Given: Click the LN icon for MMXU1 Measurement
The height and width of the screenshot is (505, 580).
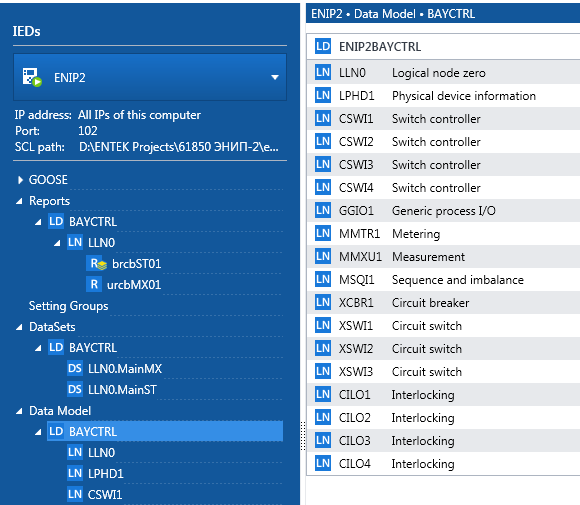Looking at the screenshot, I should pos(323,256).
